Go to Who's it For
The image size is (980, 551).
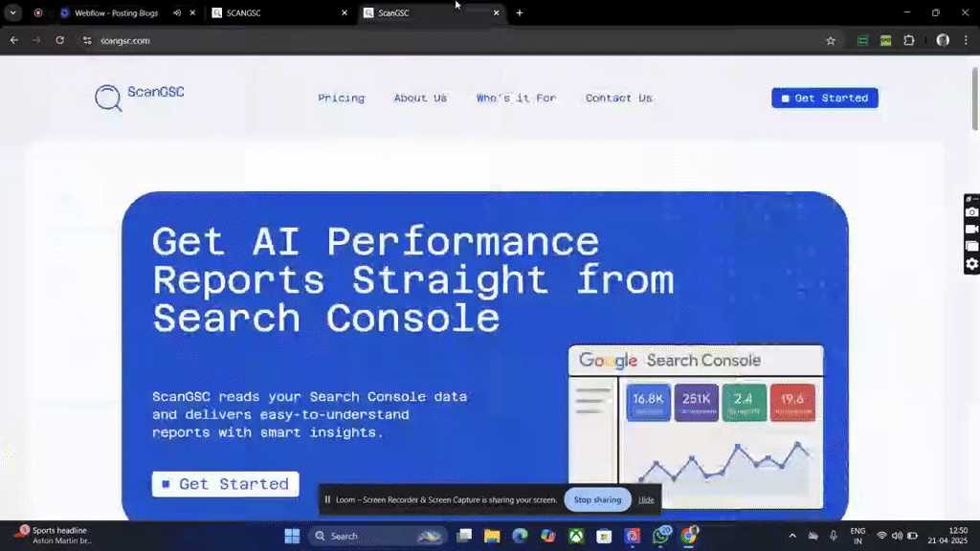pyautogui.click(x=516, y=99)
